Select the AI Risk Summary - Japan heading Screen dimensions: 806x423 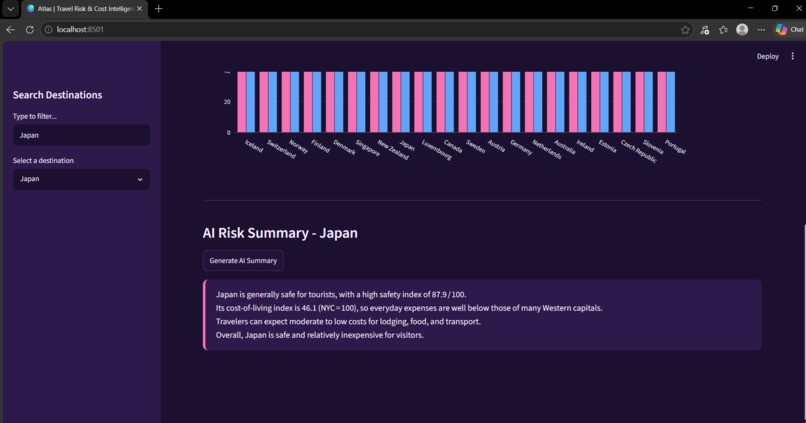point(280,233)
